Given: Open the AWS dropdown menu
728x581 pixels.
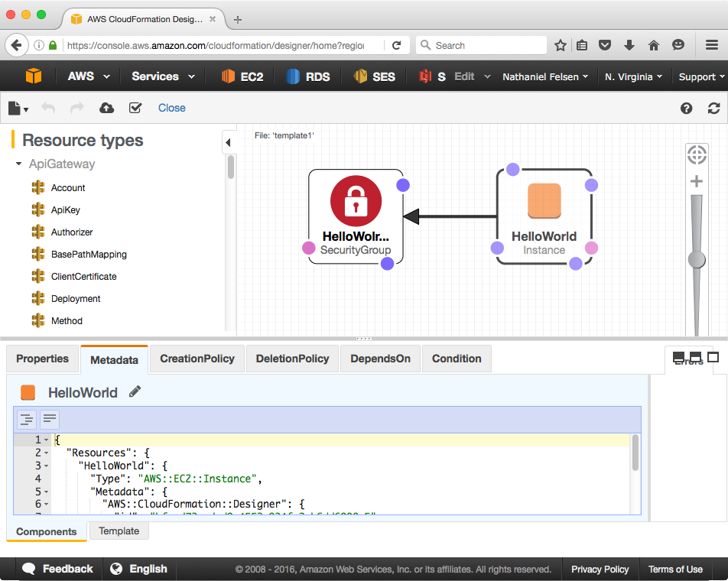Looking at the screenshot, I should pyautogui.click(x=89, y=76).
